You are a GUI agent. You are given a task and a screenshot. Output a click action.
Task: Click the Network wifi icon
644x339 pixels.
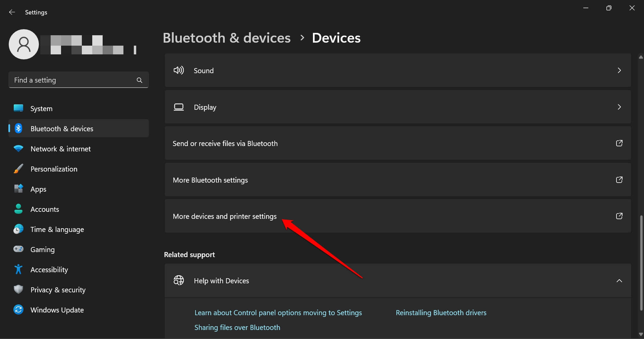(18, 148)
